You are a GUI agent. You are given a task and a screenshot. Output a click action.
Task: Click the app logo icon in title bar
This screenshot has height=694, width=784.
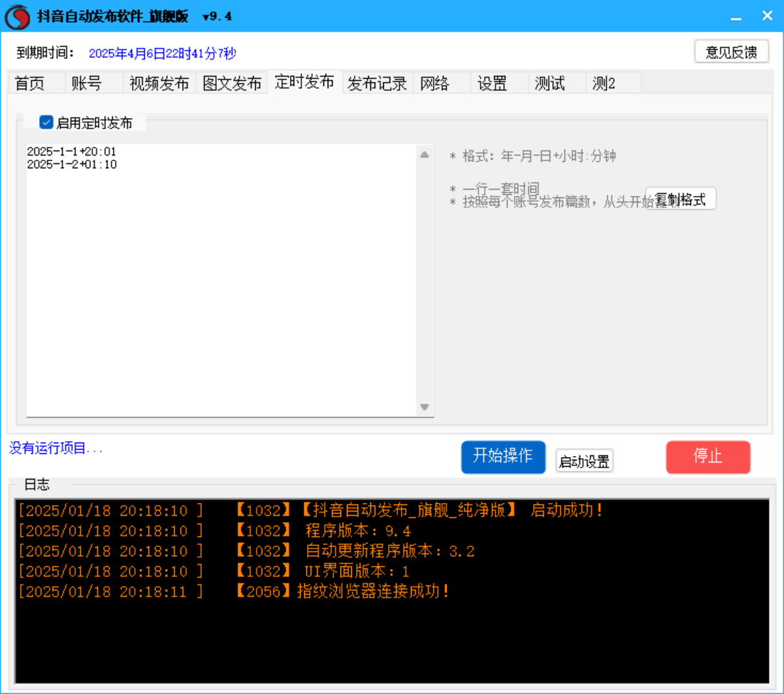(x=18, y=16)
